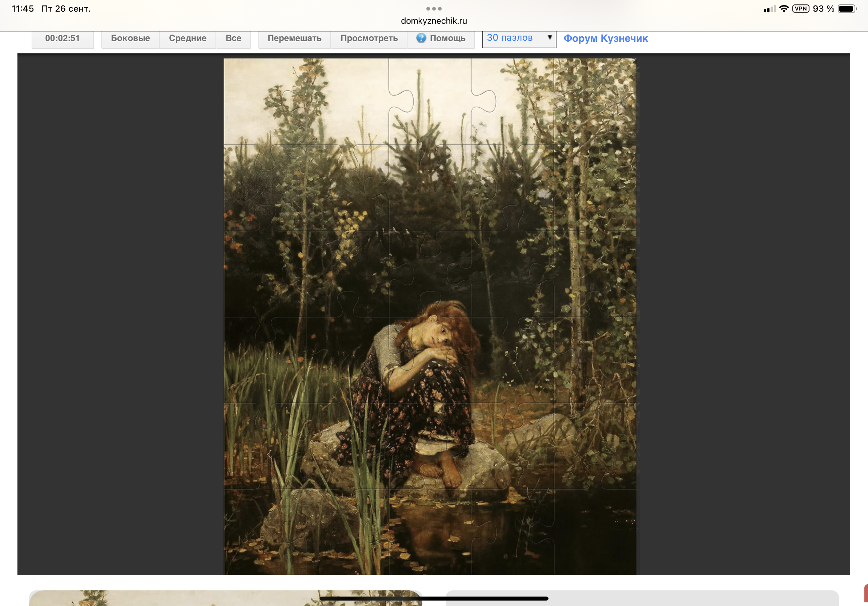The height and width of the screenshot is (606, 868).
Task: Tap the domkyznechik.ru address bar
Action: click(x=434, y=21)
